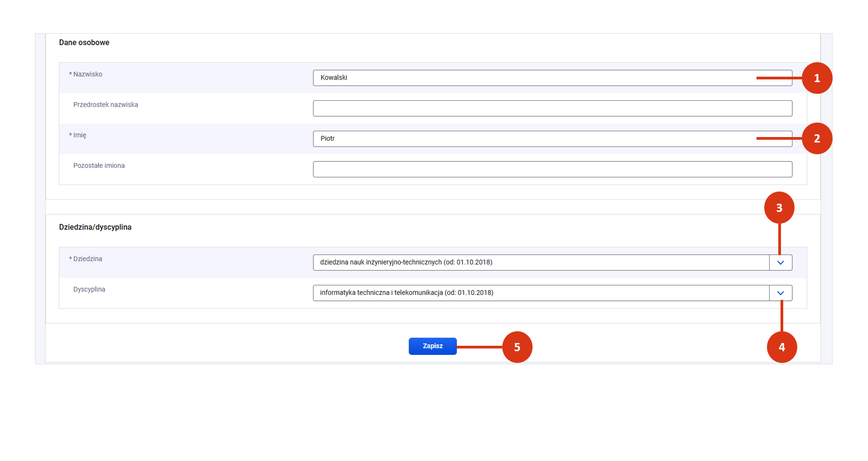Click the Przedrostek nazwiska label text
The width and height of the screenshot is (868, 461).
click(106, 105)
